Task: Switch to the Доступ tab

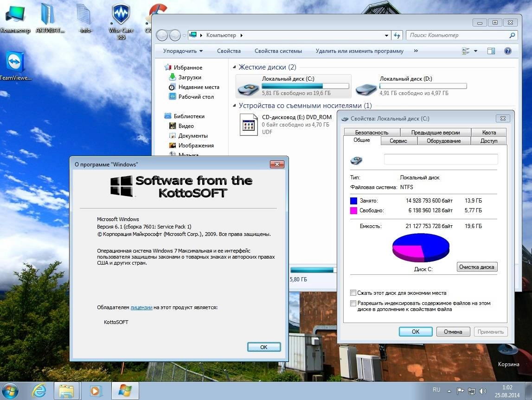Action: point(489,141)
